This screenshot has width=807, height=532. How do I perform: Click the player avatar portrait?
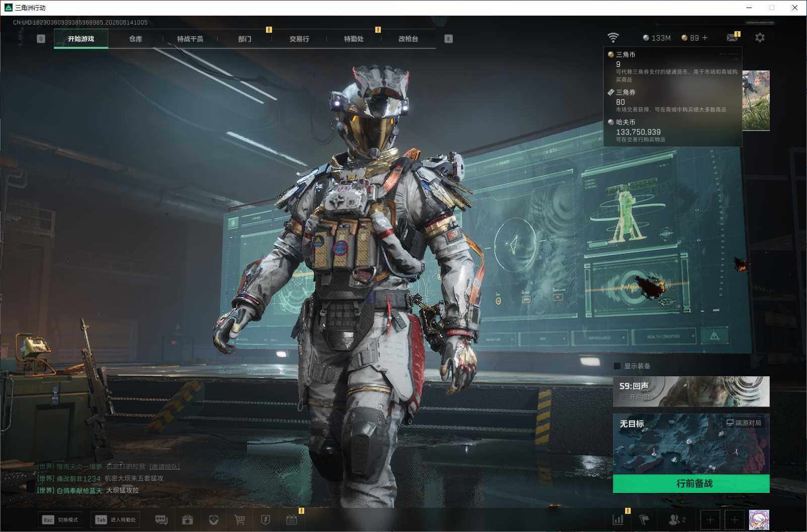click(759, 520)
